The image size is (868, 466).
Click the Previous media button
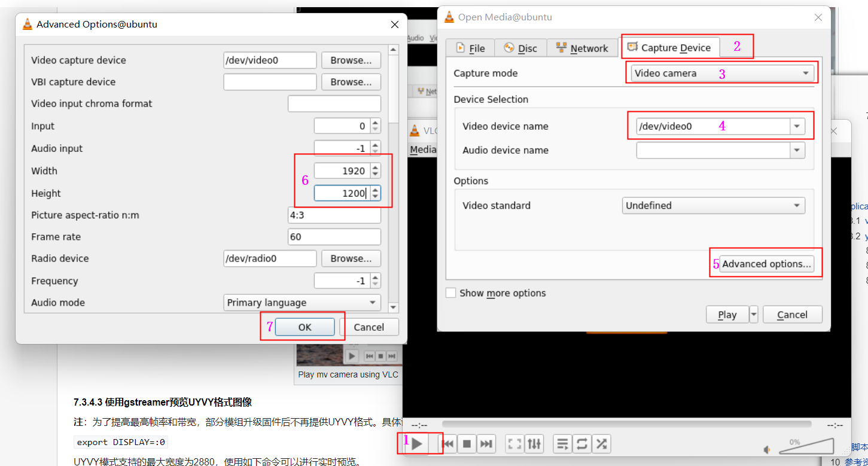tap(448, 444)
